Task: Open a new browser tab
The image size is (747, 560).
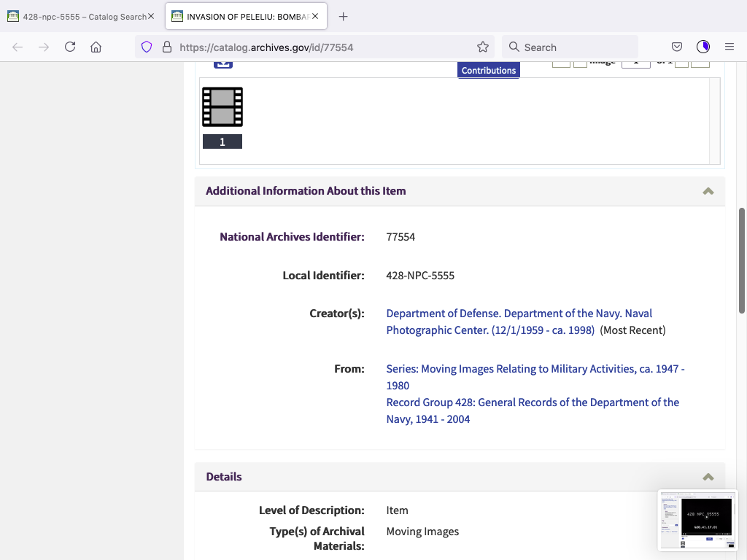Action: [x=344, y=16]
